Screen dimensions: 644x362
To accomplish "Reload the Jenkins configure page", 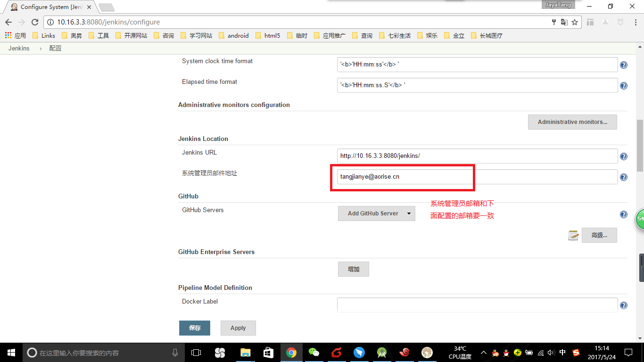I will tap(34, 22).
